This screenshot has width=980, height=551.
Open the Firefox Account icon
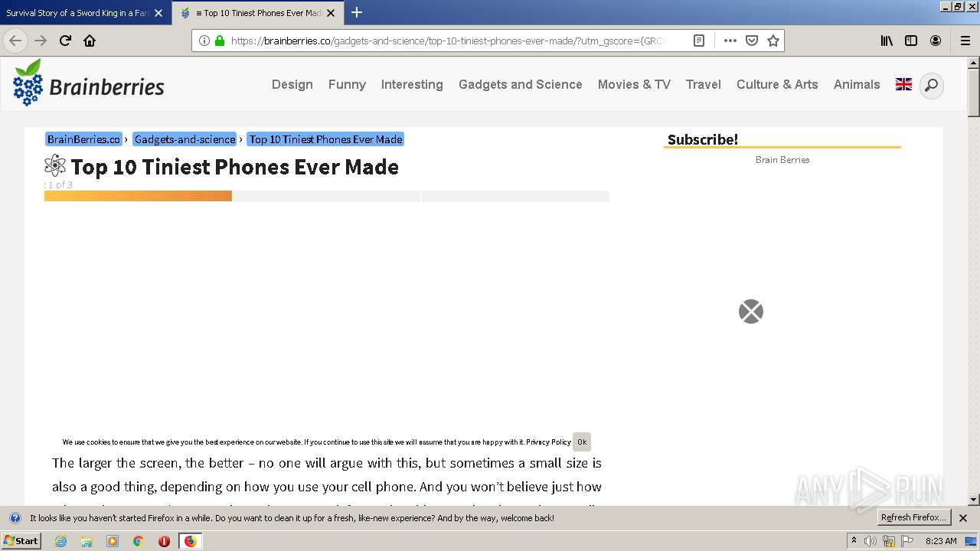[936, 41]
